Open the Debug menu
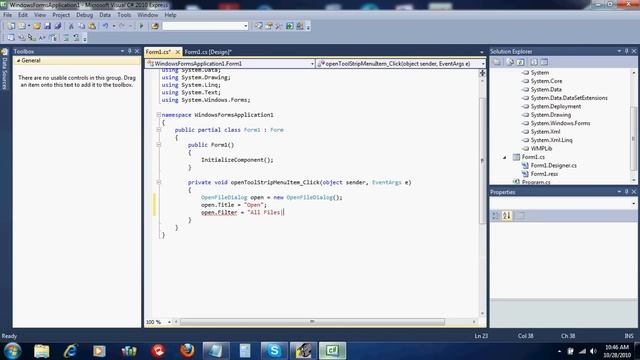Viewport: 640px width, 360px height. click(84, 15)
